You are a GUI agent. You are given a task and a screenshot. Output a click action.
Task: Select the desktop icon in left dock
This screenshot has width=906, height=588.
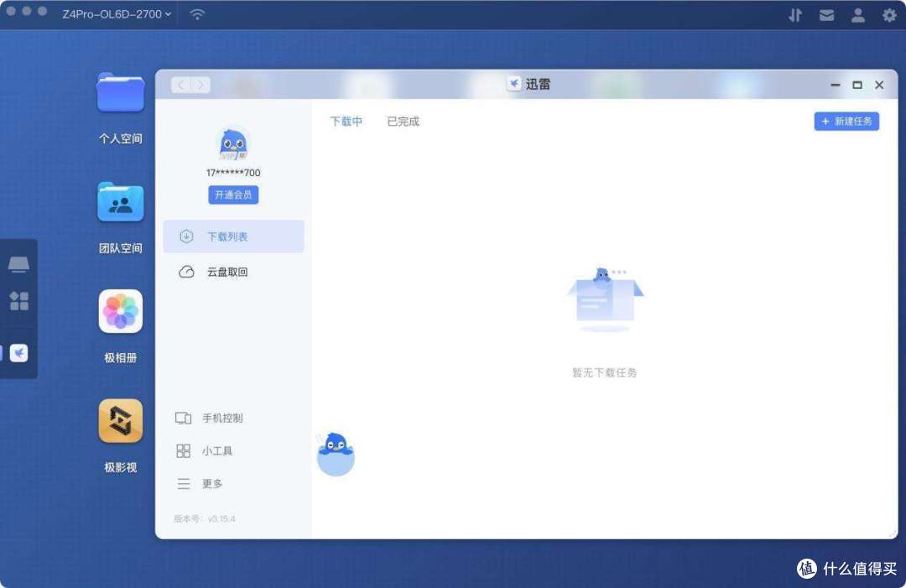tap(18, 264)
